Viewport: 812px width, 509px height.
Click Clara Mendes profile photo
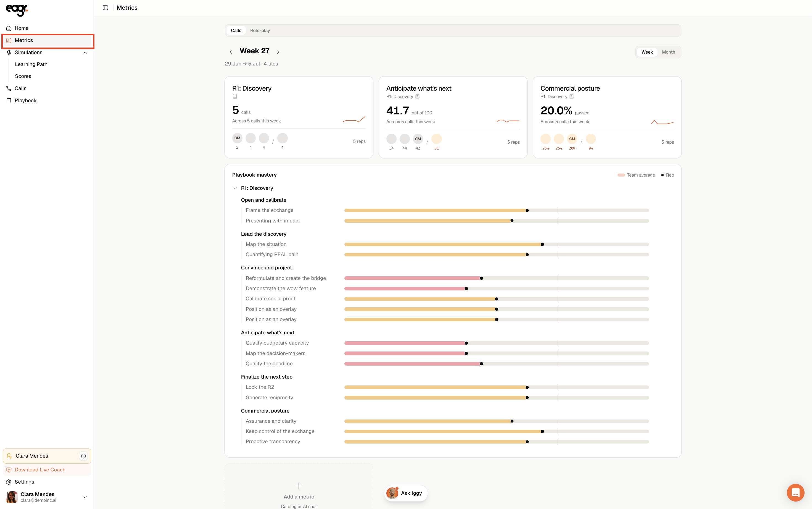pyautogui.click(x=12, y=497)
